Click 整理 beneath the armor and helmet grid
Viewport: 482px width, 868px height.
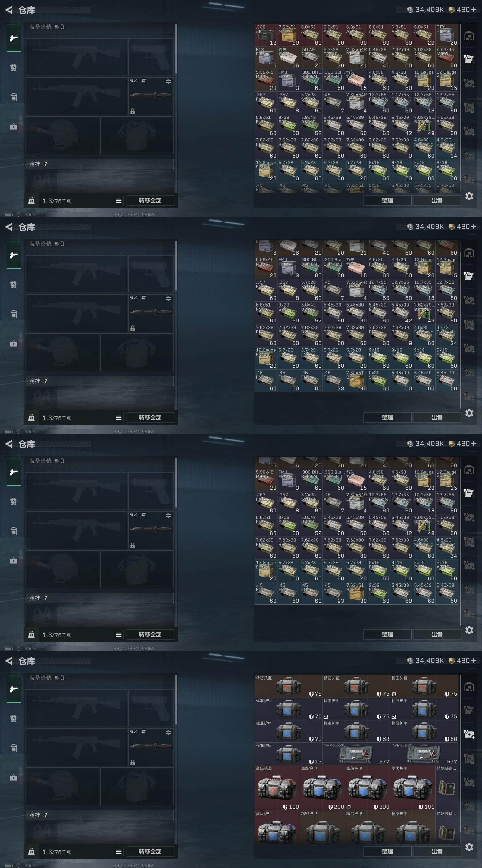[x=387, y=851]
